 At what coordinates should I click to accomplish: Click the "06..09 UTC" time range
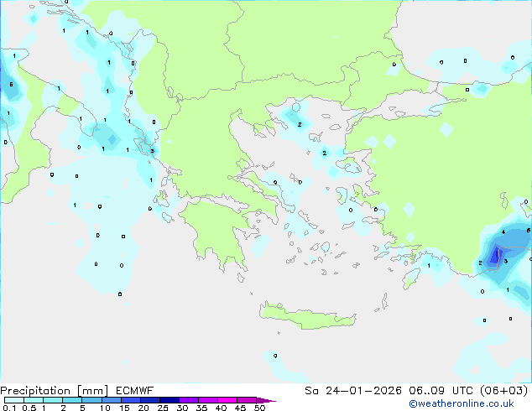(x=441, y=391)
